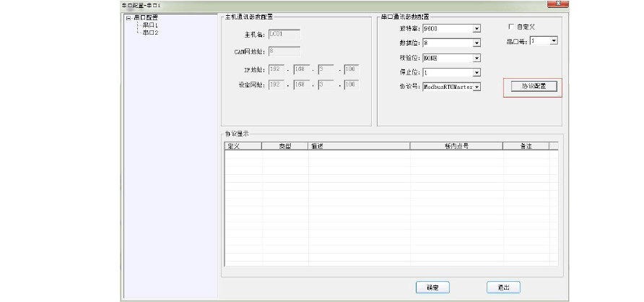Screen dimensions: 644x302
Task: Click the 类型 column header
Action: 285,146
